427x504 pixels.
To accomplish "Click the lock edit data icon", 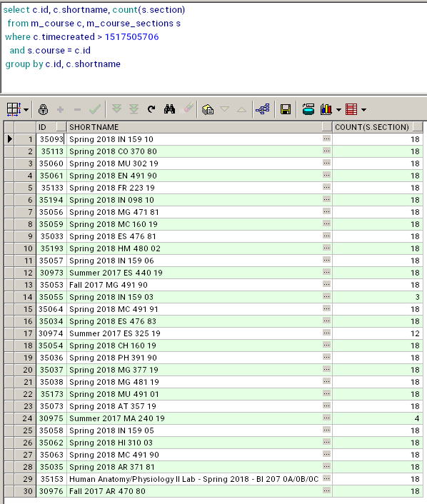I will pyautogui.click(x=43, y=109).
